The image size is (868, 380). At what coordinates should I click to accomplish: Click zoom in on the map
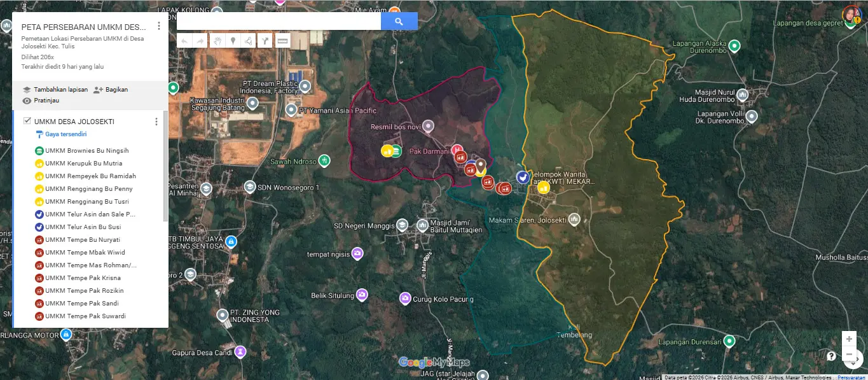tap(850, 339)
